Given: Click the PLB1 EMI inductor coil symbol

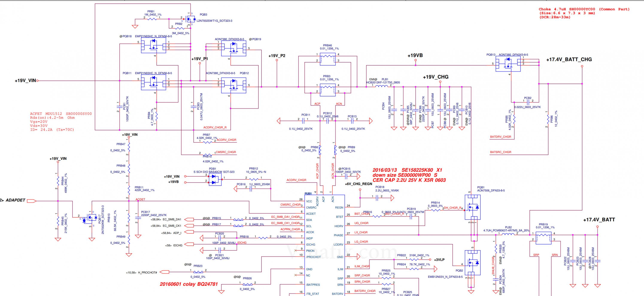Looking at the screenshot, I should click(x=381, y=86).
